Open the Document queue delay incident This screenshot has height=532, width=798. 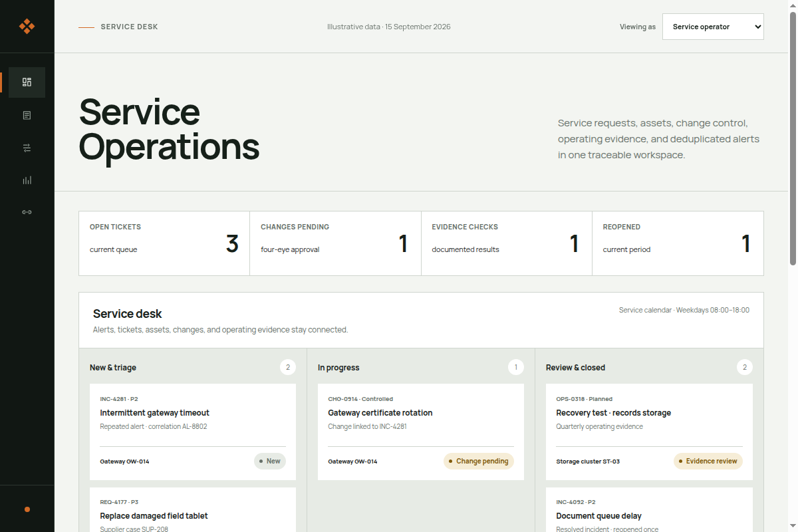pos(649,509)
